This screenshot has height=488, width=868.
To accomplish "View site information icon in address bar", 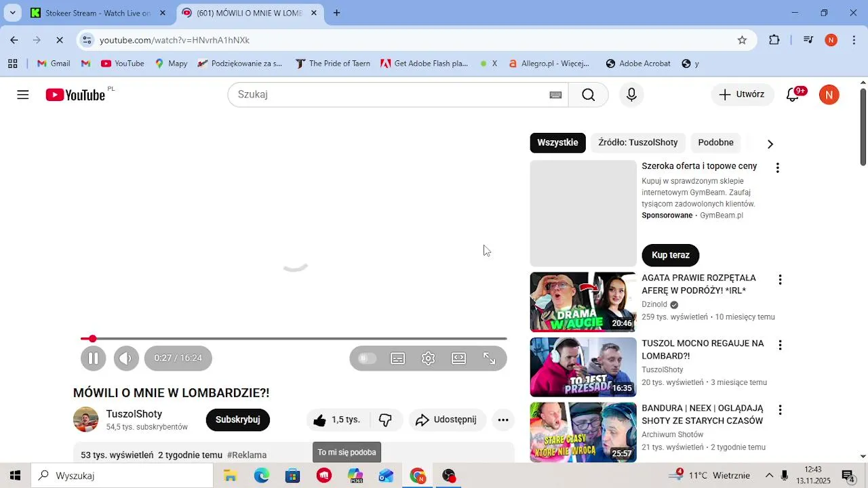I will 87,41.
